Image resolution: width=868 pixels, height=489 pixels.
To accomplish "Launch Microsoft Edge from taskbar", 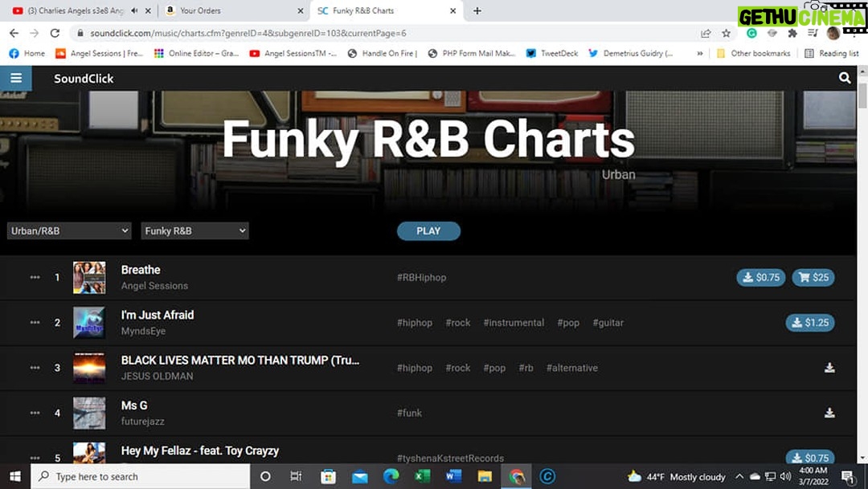I will coord(391,476).
